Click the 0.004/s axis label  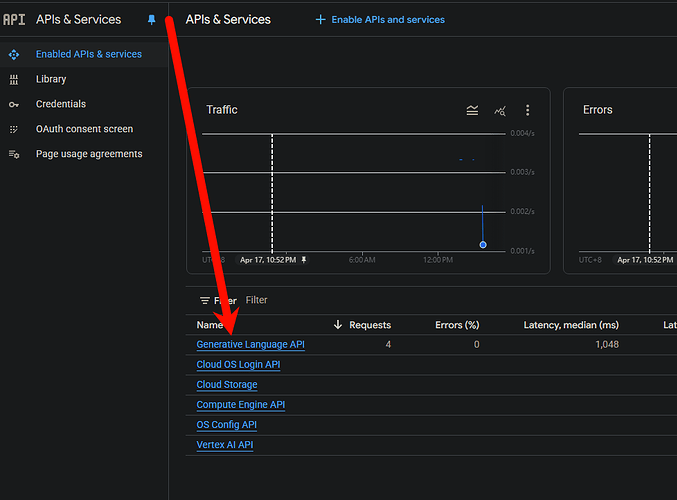[x=522, y=133]
